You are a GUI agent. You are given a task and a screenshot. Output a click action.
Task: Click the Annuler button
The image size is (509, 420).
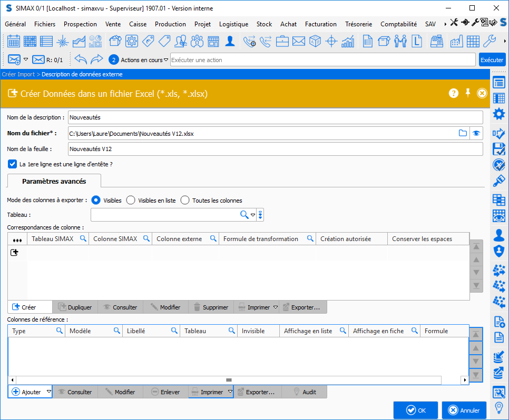pos(464,411)
